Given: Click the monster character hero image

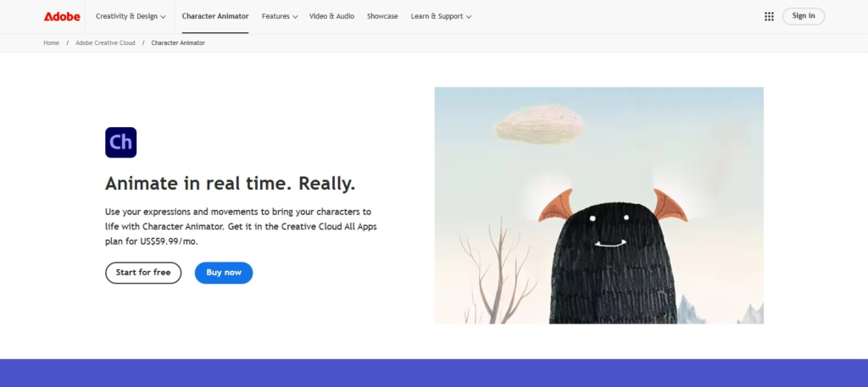Looking at the screenshot, I should (599, 205).
